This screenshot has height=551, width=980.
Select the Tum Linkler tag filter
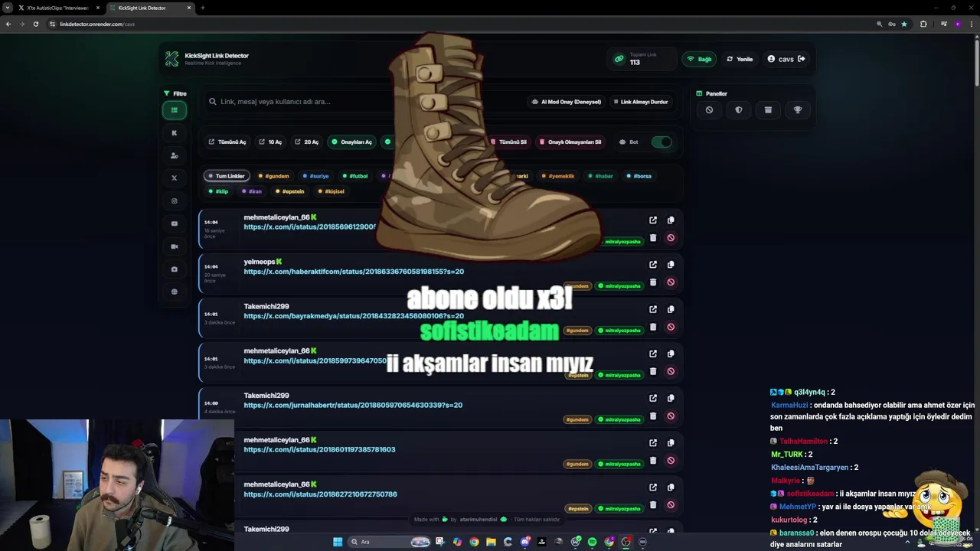click(x=226, y=176)
